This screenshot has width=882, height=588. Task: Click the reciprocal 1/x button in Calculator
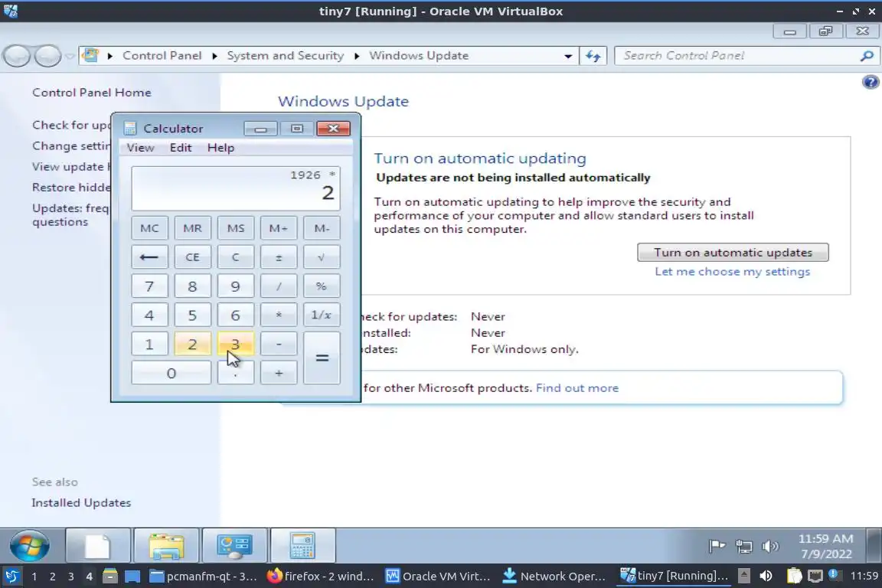click(x=322, y=315)
